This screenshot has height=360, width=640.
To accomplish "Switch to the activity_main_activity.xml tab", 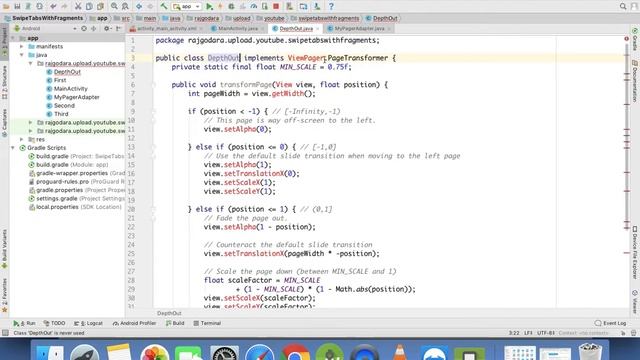I will 167,29.
